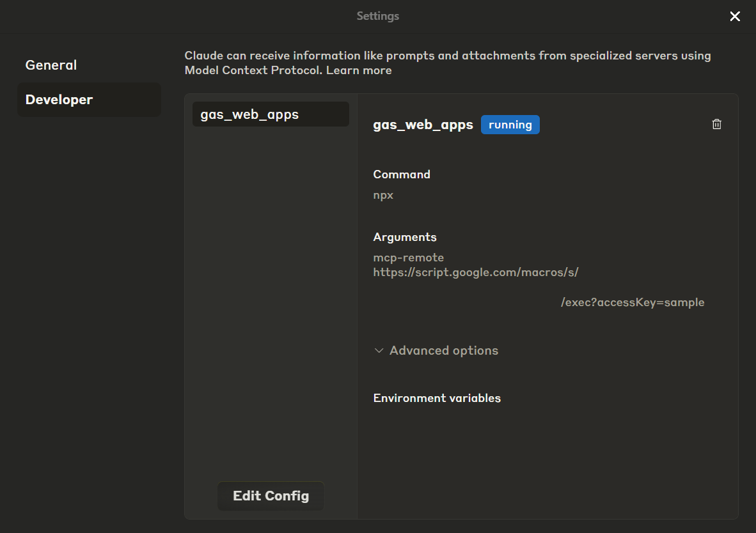
Task: Follow the Learn more link
Action: click(x=359, y=70)
